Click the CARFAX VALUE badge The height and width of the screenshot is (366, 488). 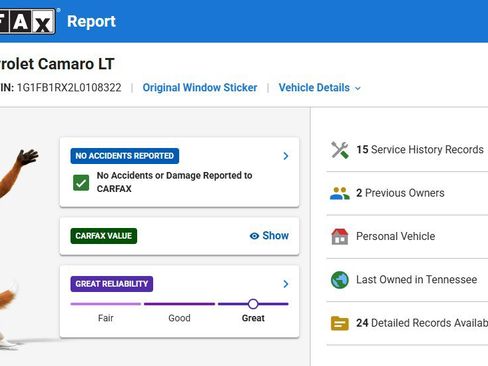104,236
